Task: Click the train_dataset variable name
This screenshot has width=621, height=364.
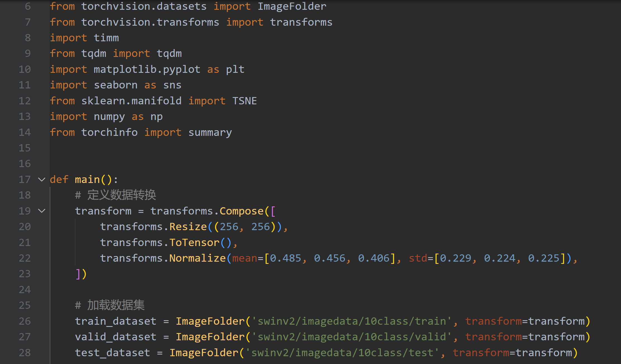Action: (115, 321)
